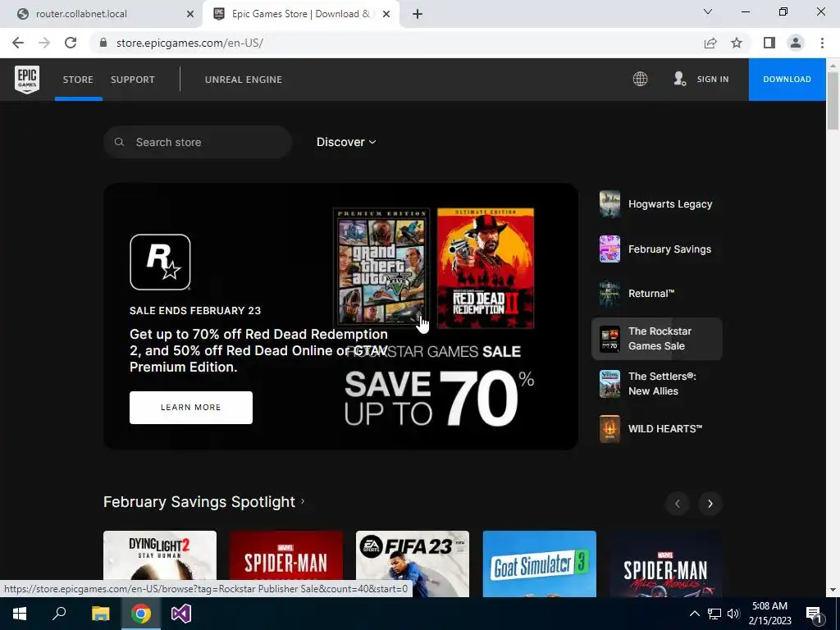Toggle the Chrome side panel
The height and width of the screenshot is (630, 840).
[769, 43]
